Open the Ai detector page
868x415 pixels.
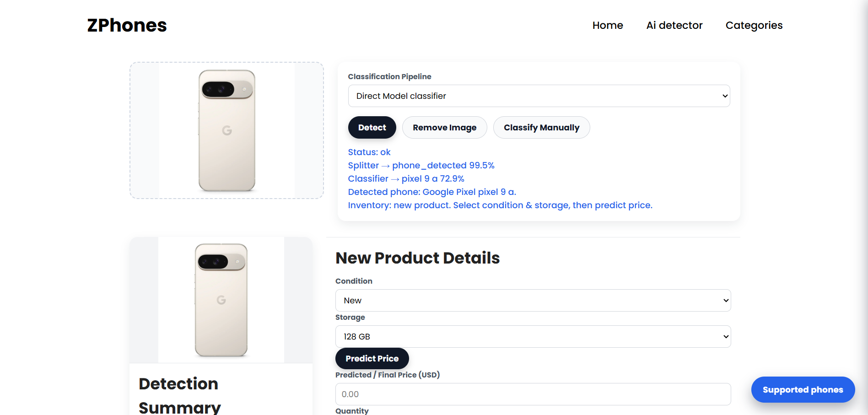pyautogui.click(x=674, y=25)
